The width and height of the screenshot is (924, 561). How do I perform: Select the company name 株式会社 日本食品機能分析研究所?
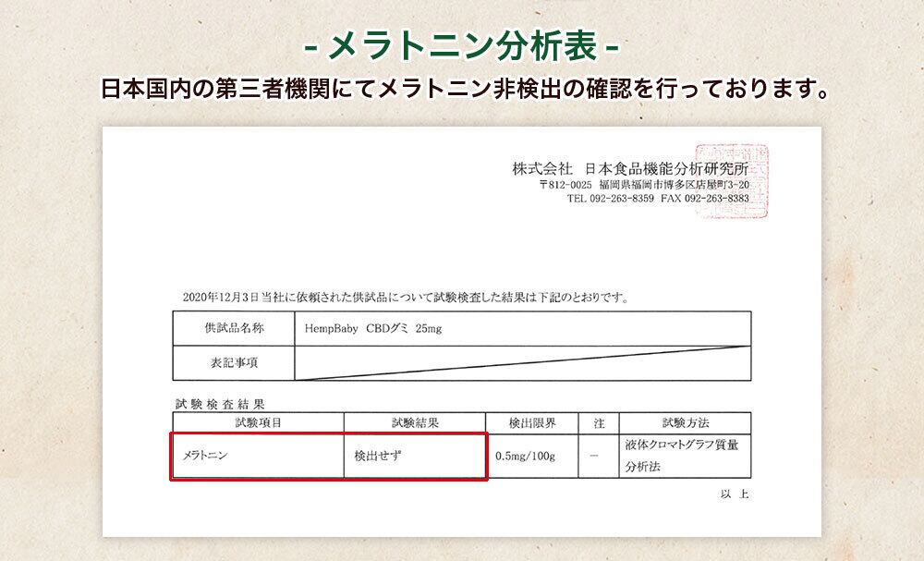point(630,168)
